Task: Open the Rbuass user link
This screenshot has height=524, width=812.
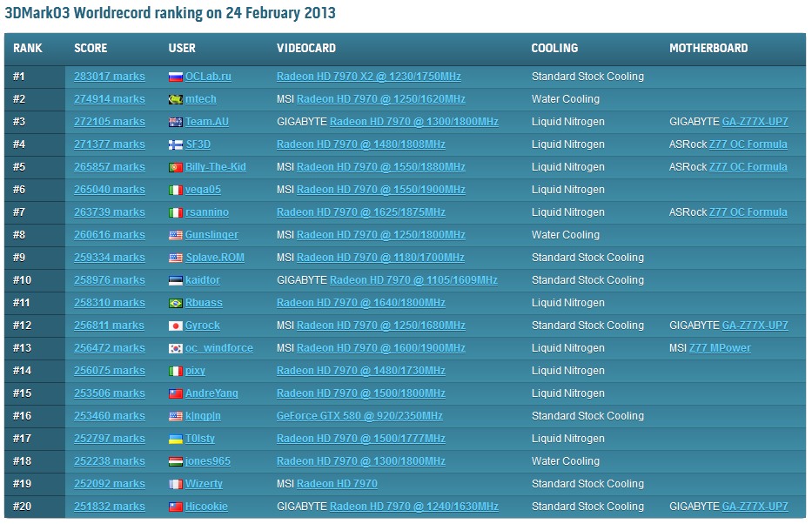Action: point(204,302)
